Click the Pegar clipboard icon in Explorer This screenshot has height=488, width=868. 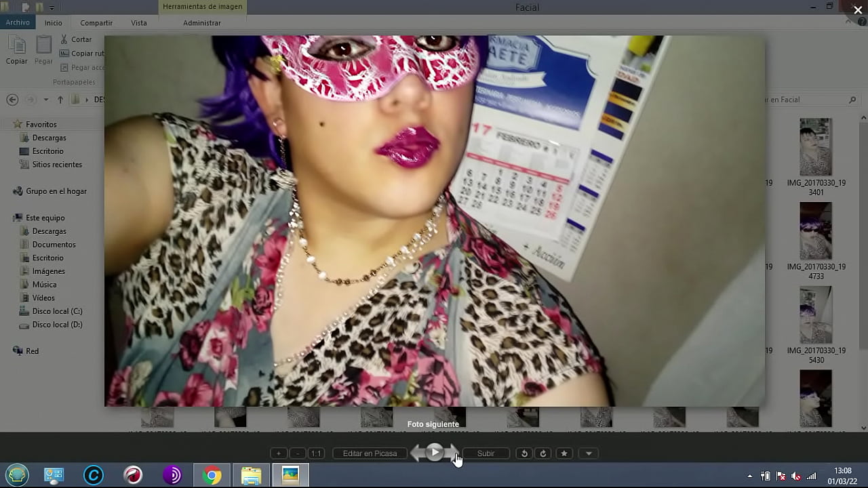click(43, 50)
